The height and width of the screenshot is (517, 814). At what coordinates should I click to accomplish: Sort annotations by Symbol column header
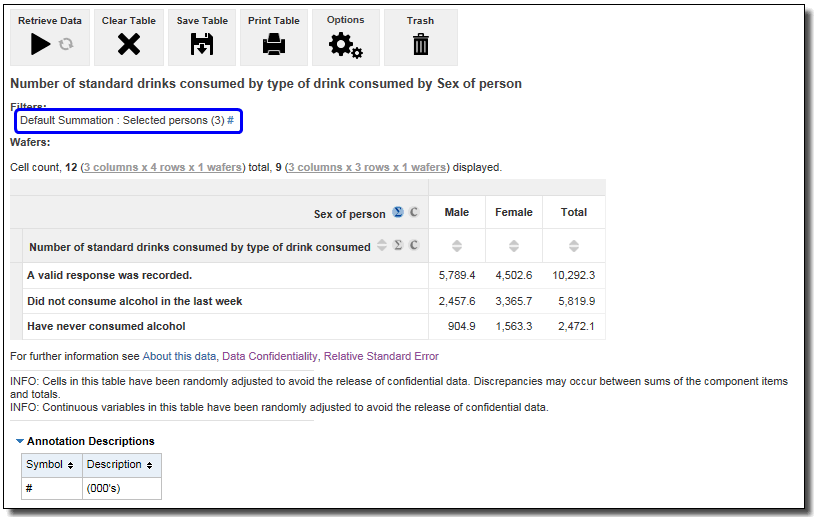pyautogui.click(x=50, y=465)
